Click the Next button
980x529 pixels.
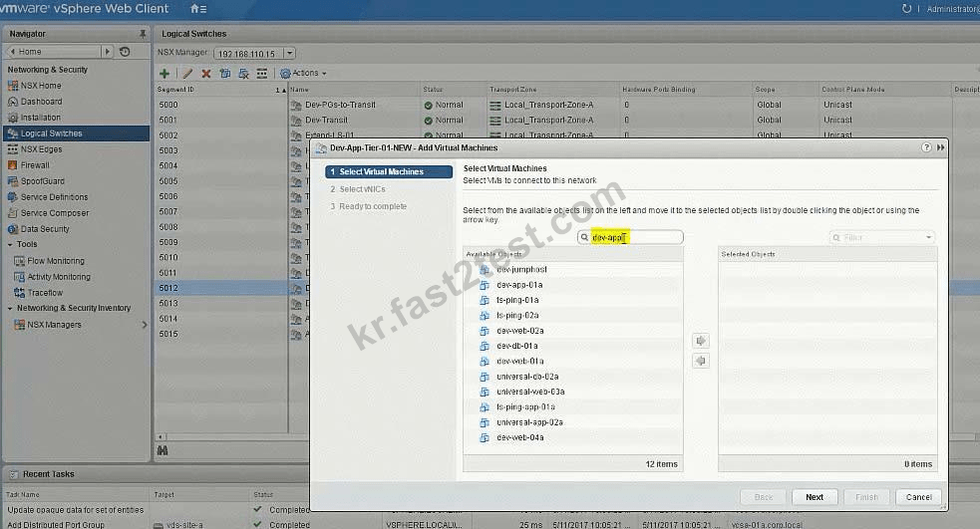tap(815, 497)
